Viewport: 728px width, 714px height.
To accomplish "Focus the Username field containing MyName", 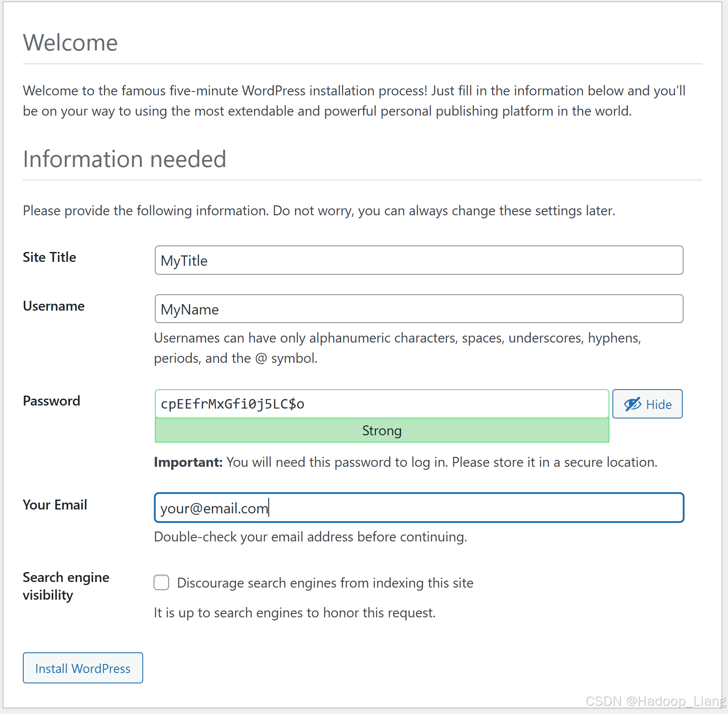I will (x=419, y=309).
